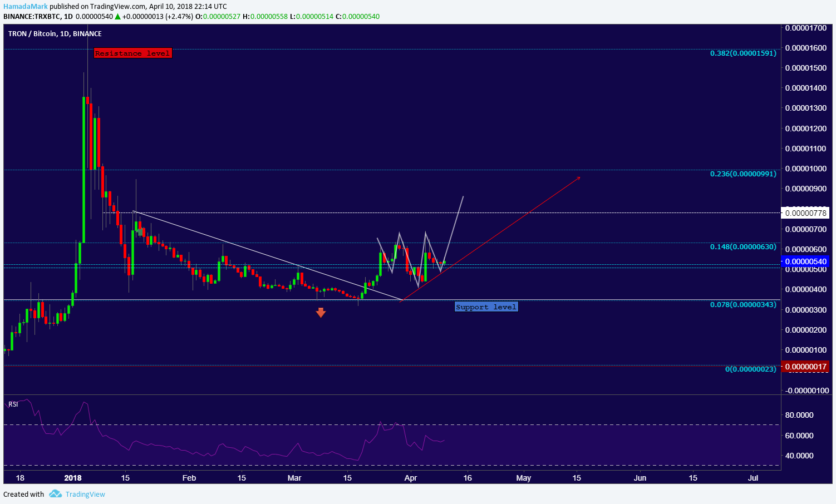Click the 60.0000 RSI scale value
836x504 pixels.
(799, 436)
